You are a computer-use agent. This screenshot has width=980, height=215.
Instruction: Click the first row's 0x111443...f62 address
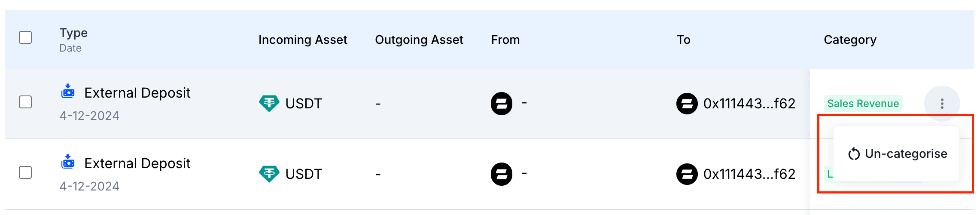pyautogui.click(x=749, y=103)
